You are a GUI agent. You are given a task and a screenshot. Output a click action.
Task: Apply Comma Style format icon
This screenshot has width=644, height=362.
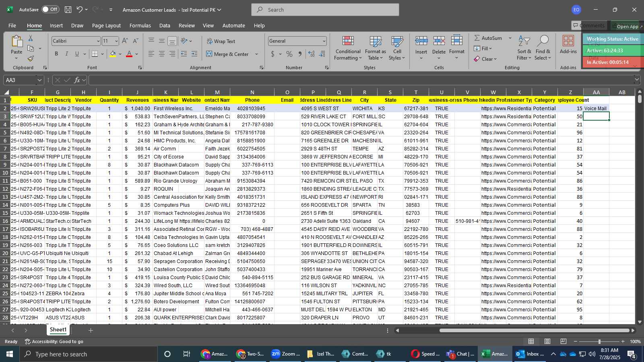[300, 54]
